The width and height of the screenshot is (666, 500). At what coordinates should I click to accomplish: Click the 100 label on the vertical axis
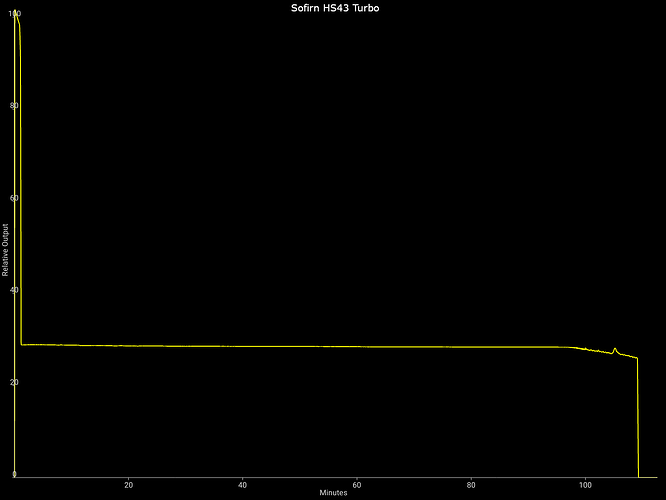click(x=14, y=14)
